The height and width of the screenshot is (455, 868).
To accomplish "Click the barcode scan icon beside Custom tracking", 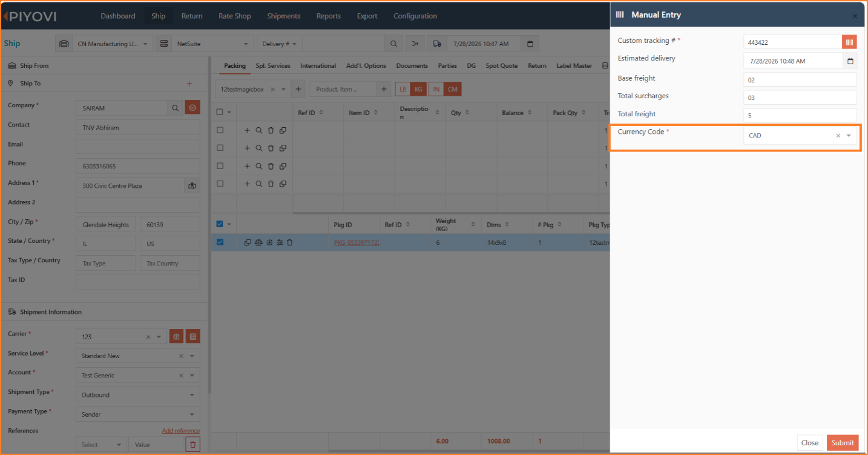I will (850, 42).
